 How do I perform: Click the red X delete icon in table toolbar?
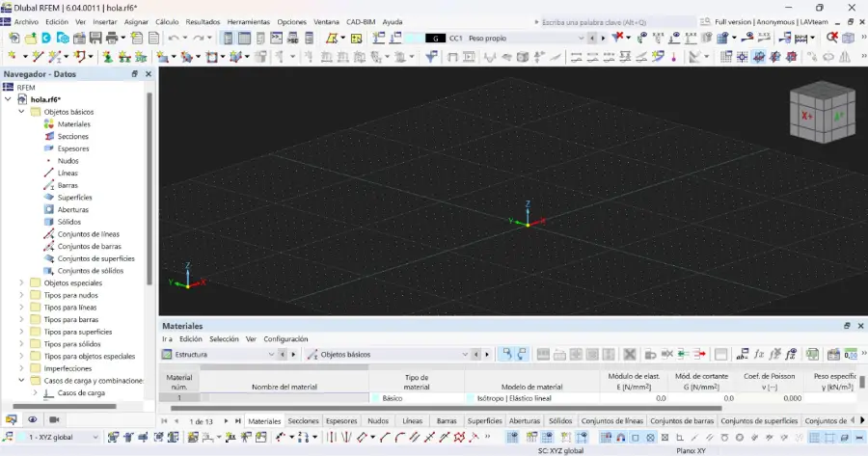pyautogui.click(x=630, y=354)
